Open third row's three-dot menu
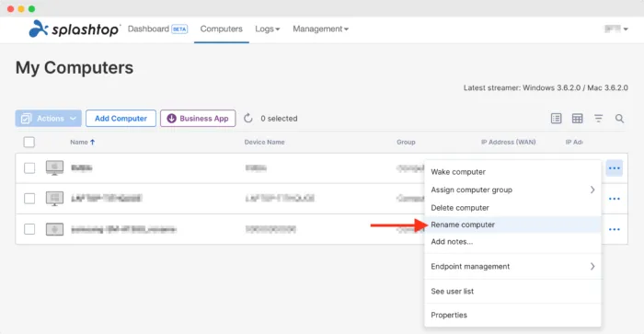The height and width of the screenshot is (334, 644). click(x=614, y=229)
